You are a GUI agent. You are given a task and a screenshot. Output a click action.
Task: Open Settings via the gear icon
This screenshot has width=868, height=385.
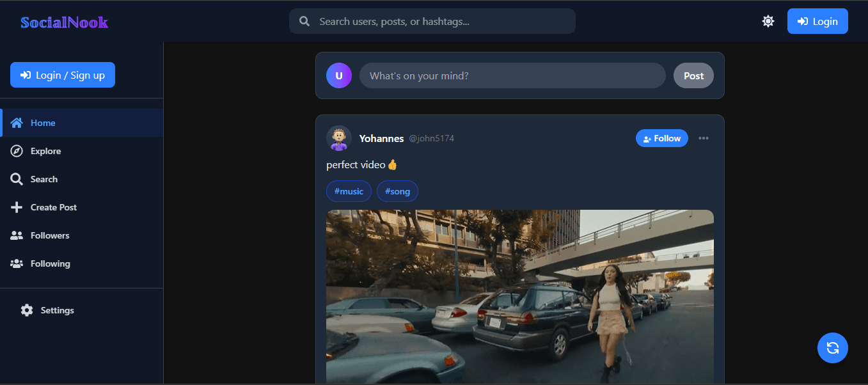[27, 310]
